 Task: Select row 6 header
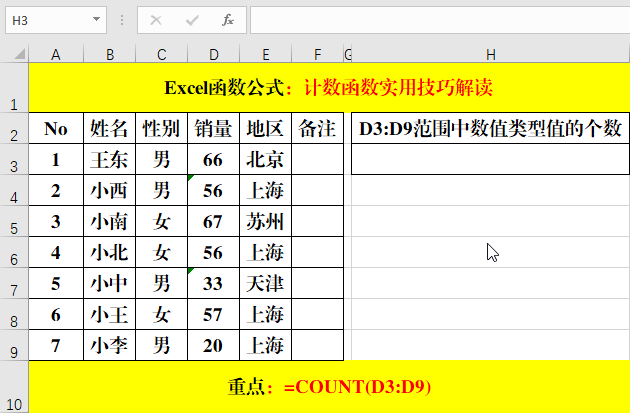[14, 252]
